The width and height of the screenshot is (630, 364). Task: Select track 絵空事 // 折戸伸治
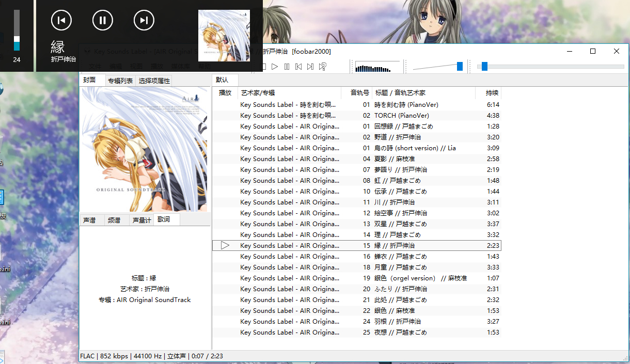357,213
